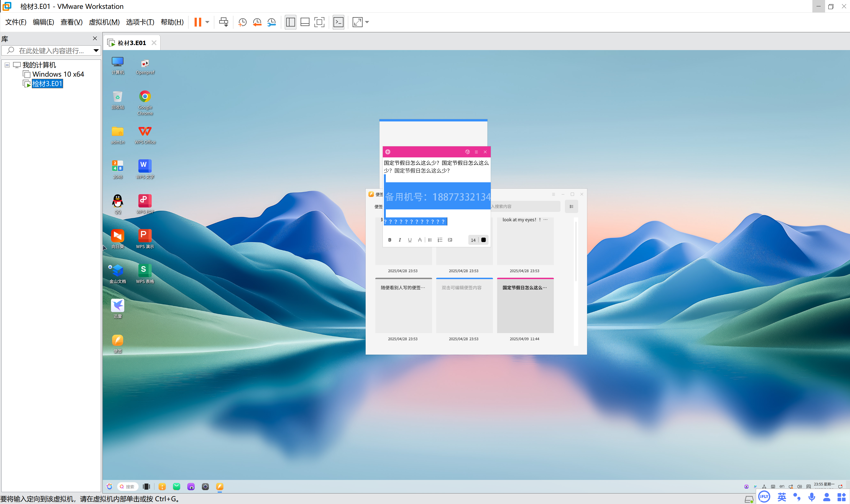Select Windows 10 x64 in library

[x=58, y=74]
